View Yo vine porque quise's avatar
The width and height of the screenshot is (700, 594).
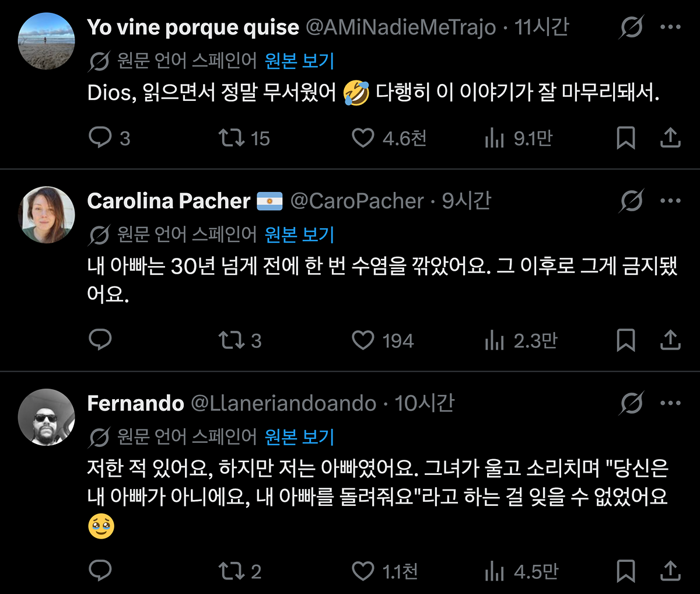pyautogui.click(x=46, y=41)
